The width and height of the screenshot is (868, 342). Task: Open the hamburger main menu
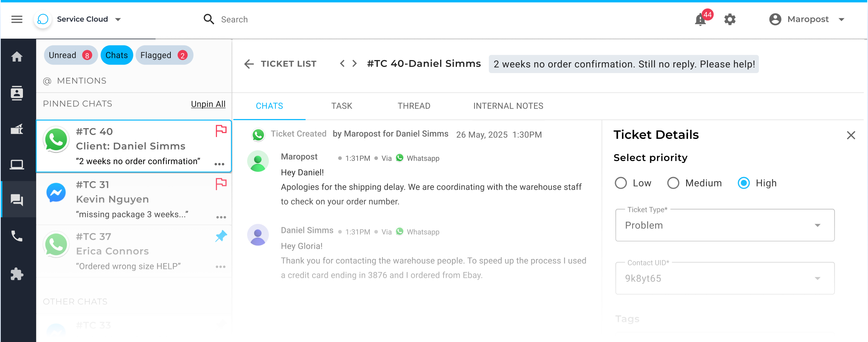[x=17, y=19]
